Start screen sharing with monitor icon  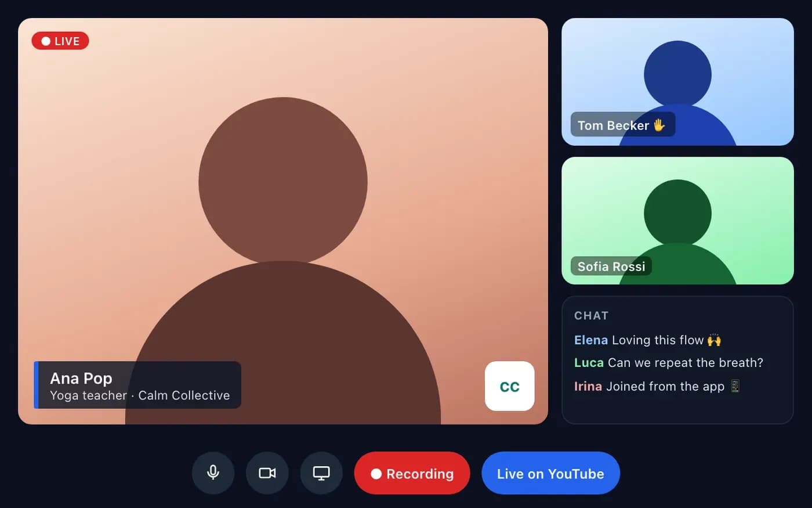(321, 473)
